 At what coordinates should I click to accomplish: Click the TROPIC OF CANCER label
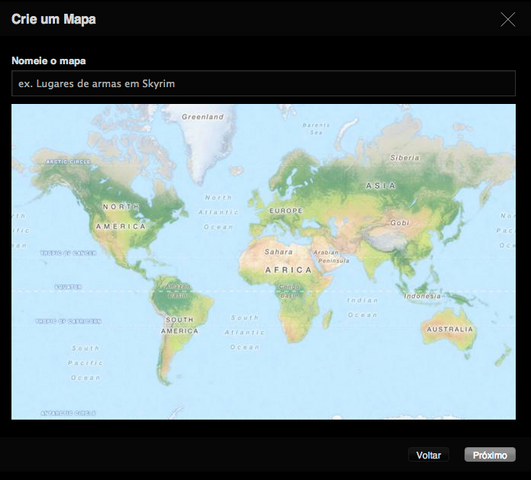click(x=68, y=253)
